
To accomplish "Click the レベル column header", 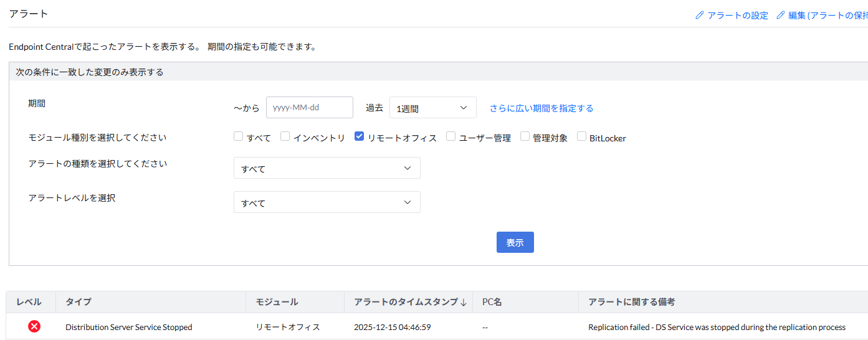I will click(29, 302).
